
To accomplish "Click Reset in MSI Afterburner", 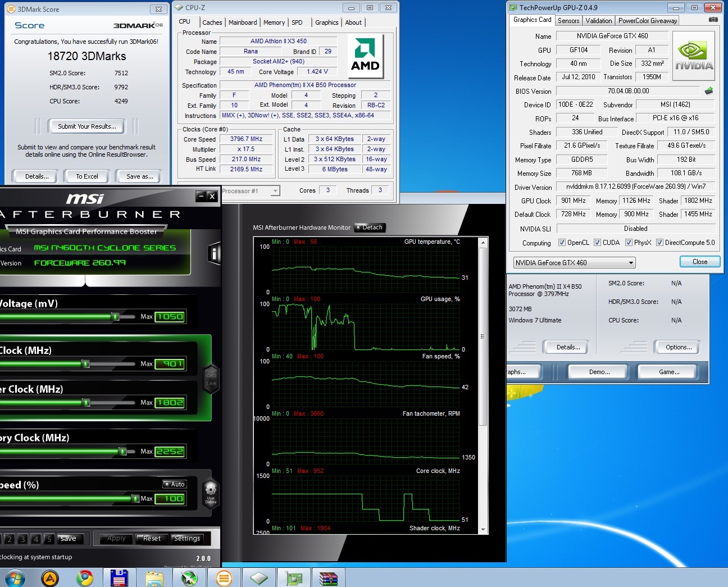I will pyautogui.click(x=152, y=538).
